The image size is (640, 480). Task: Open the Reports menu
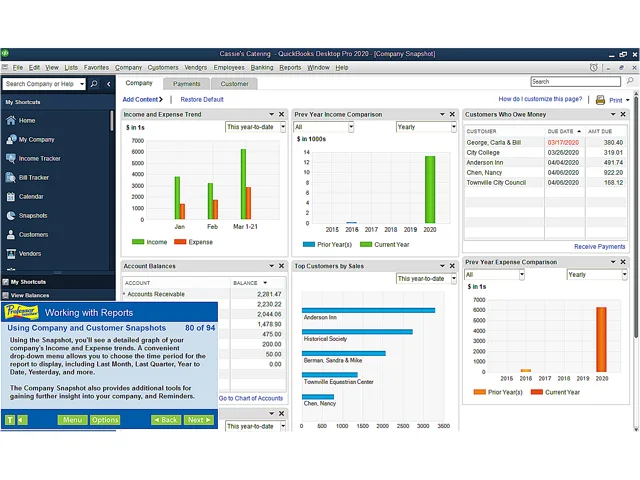point(290,67)
